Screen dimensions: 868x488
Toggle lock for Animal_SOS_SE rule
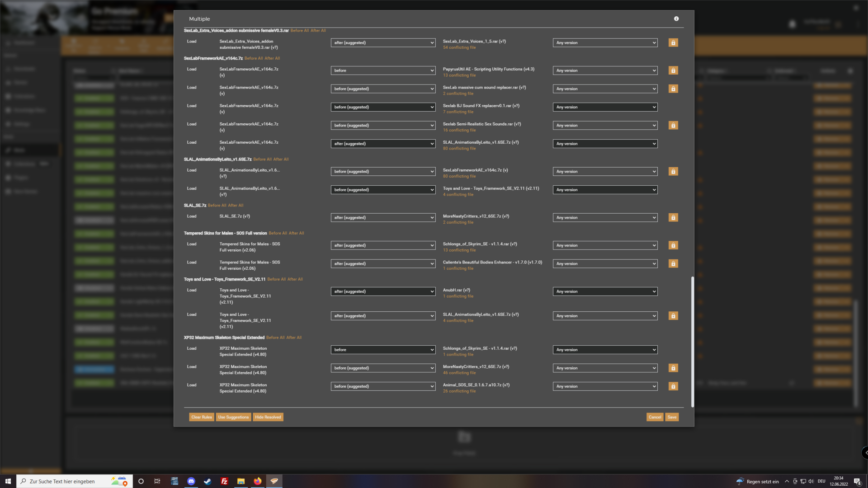point(673,386)
